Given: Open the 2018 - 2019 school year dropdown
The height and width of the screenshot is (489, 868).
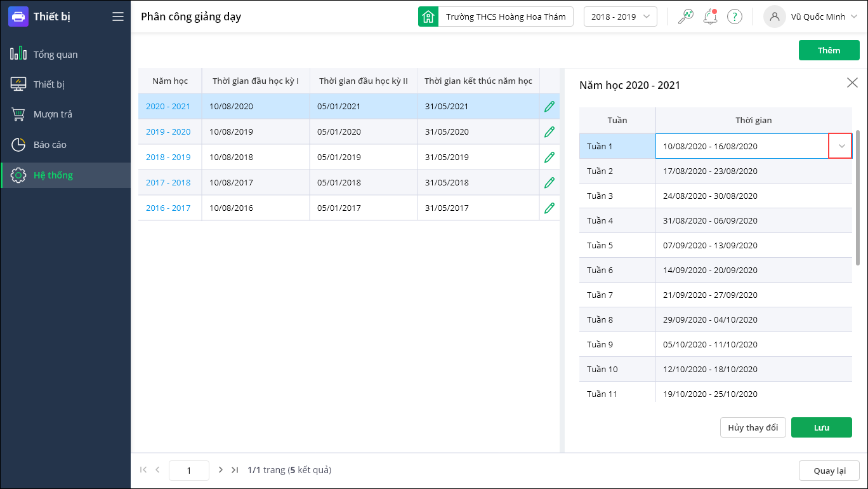Looking at the screenshot, I should (x=620, y=17).
